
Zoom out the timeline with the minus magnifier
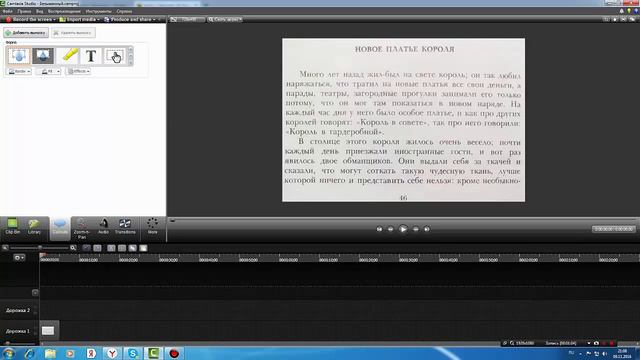[x=5, y=248]
